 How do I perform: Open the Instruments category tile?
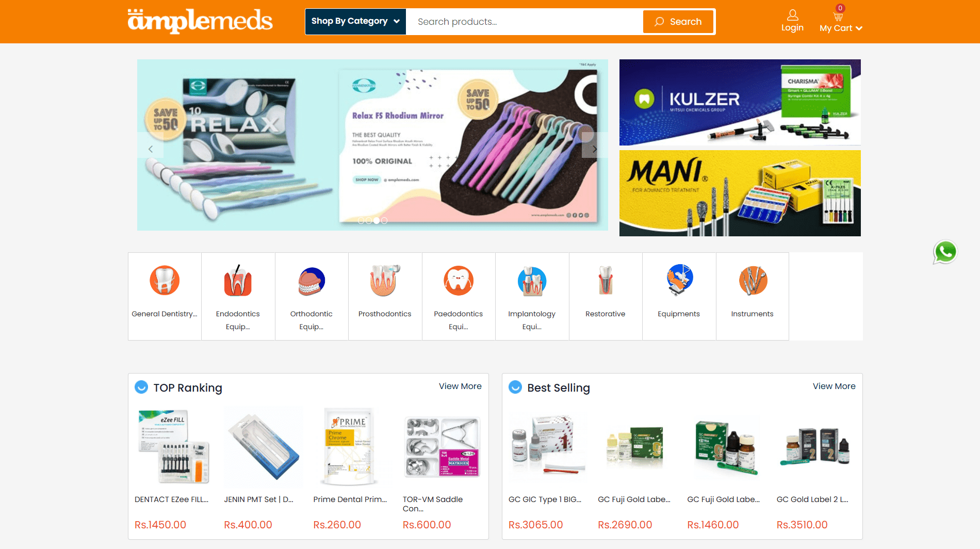753,296
